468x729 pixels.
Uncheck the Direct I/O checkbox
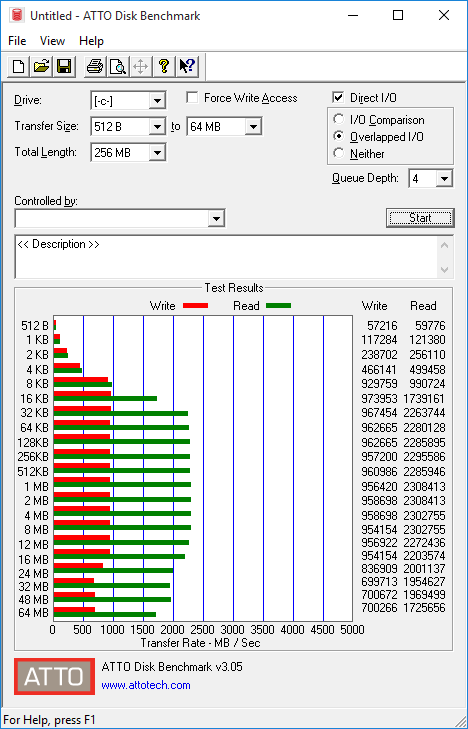(338, 98)
